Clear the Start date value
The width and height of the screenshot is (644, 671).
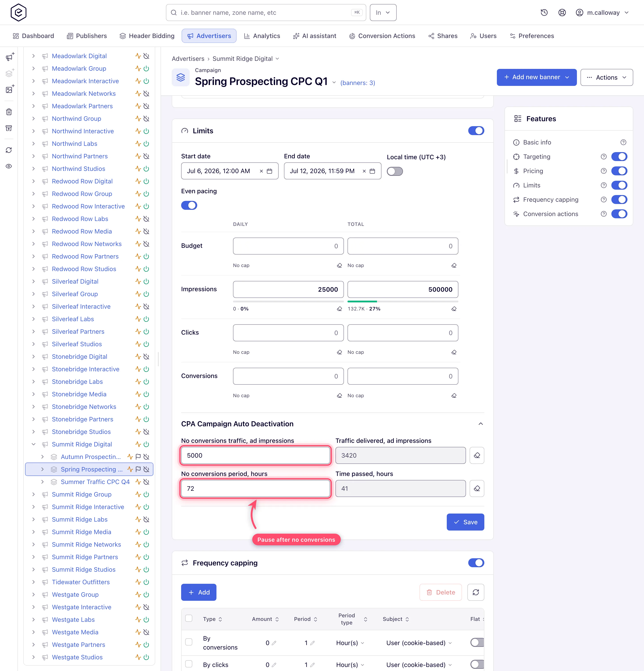[261, 171]
